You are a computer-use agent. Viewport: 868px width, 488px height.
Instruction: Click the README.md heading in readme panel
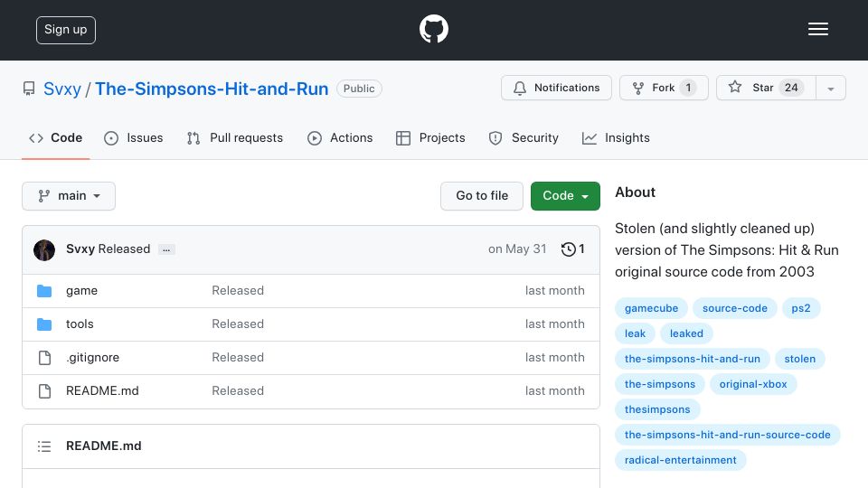tap(103, 446)
